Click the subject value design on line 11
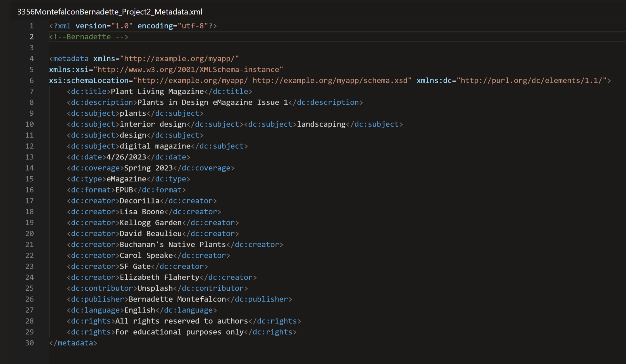The width and height of the screenshot is (626, 364). click(x=133, y=135)
